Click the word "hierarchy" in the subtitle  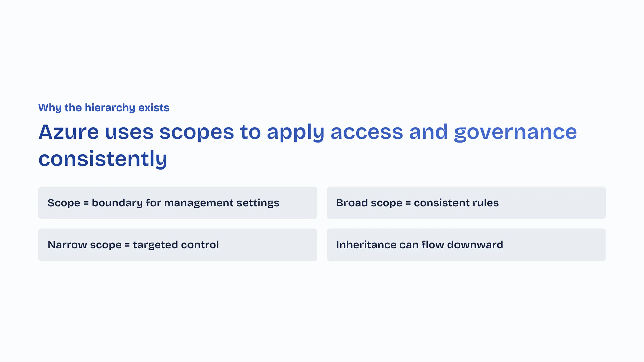[110, 108]
